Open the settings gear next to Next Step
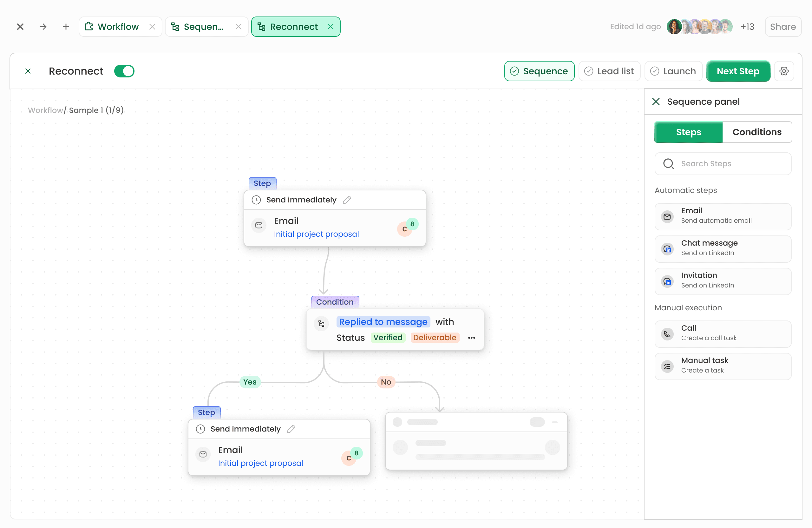The width and height of the screenshot is (812, 528). coord(784,71)
